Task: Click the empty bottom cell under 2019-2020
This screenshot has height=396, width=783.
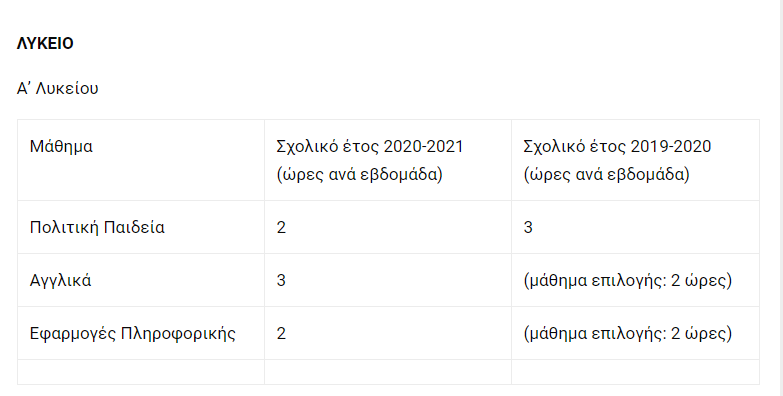Action: tap(635, 372)
